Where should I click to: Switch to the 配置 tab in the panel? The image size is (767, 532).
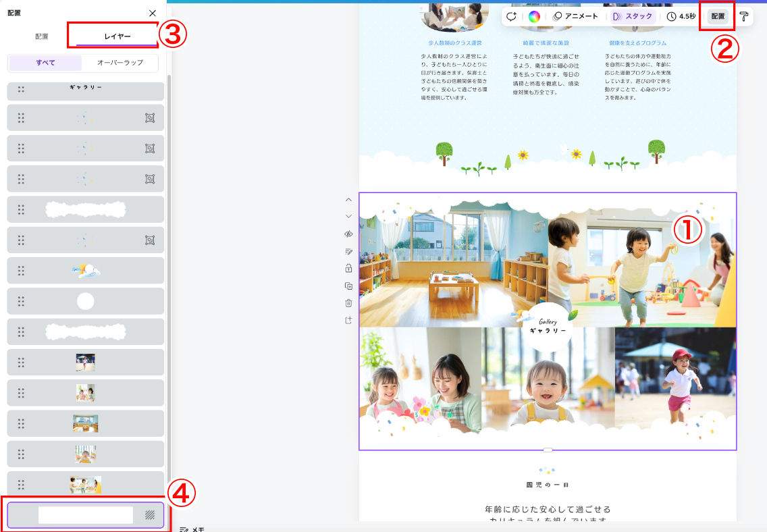(x=42, y=36)
